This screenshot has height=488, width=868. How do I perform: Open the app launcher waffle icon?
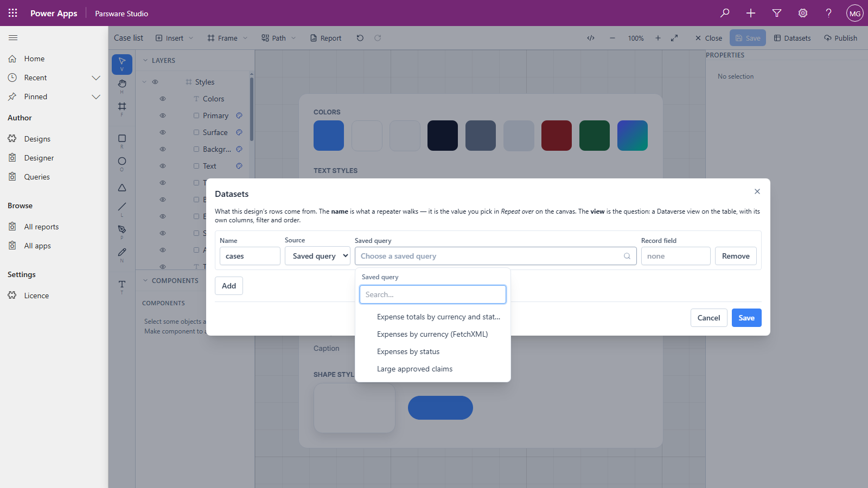pyautogui.click(x=13, y=13)
